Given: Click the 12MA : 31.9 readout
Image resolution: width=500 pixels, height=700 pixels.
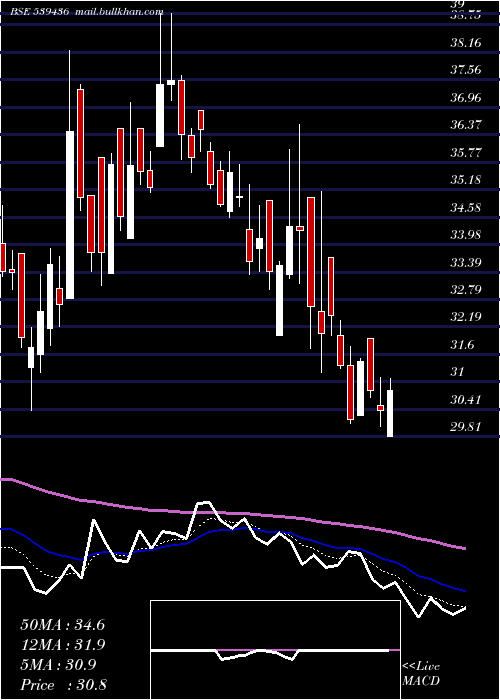Looking at the screenshot, I should click(62, 645).
